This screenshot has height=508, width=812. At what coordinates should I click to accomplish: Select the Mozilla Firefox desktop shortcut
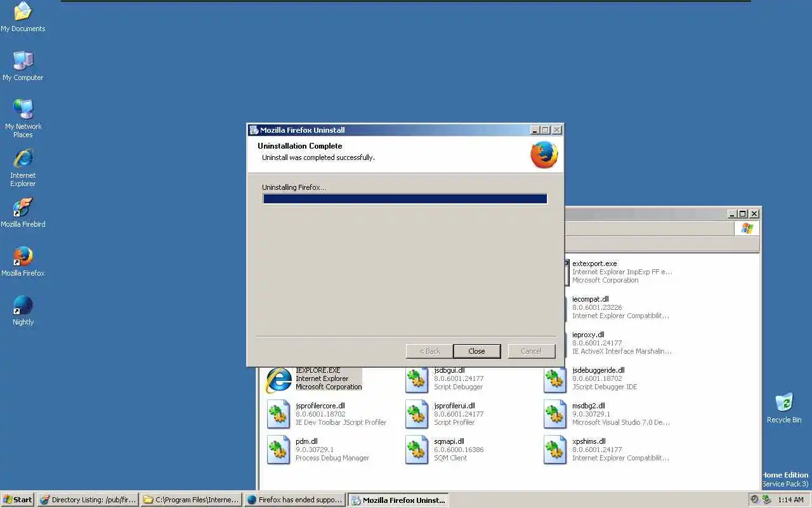pyautogui.click(x=23, y=262)
